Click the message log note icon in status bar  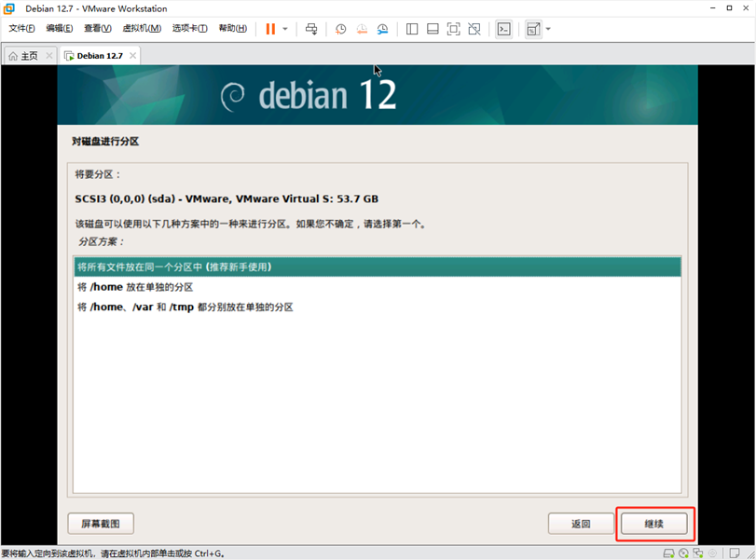735,553
